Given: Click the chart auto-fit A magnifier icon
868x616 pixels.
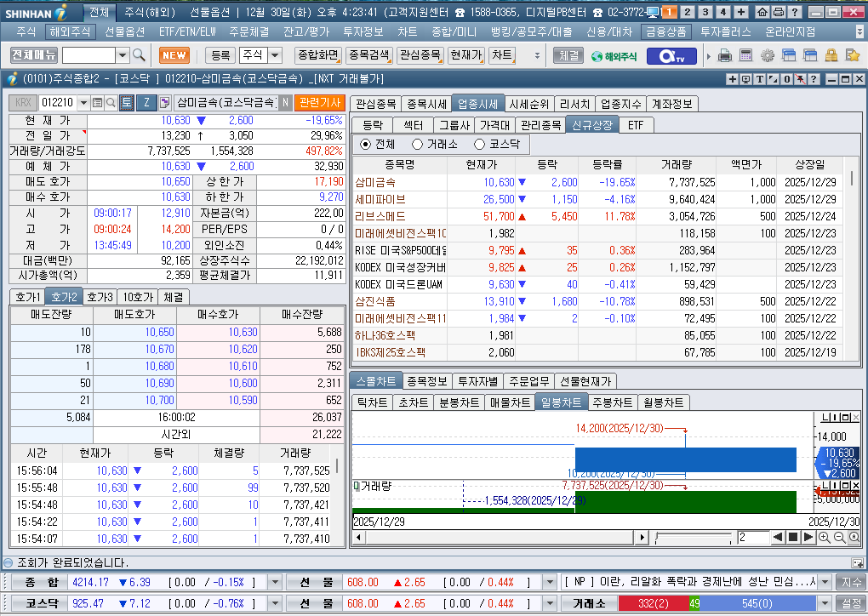Looking at the screenshot, I should click(854, 538).
